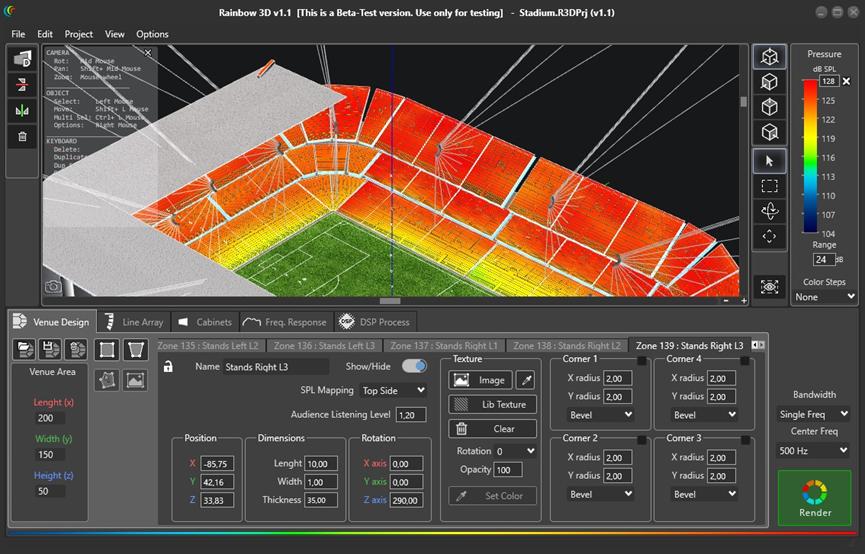The height and width of the screenshot is (554, 865).
Task: Click the trash delete icon in left toolbar
Action: pos(22,137)
